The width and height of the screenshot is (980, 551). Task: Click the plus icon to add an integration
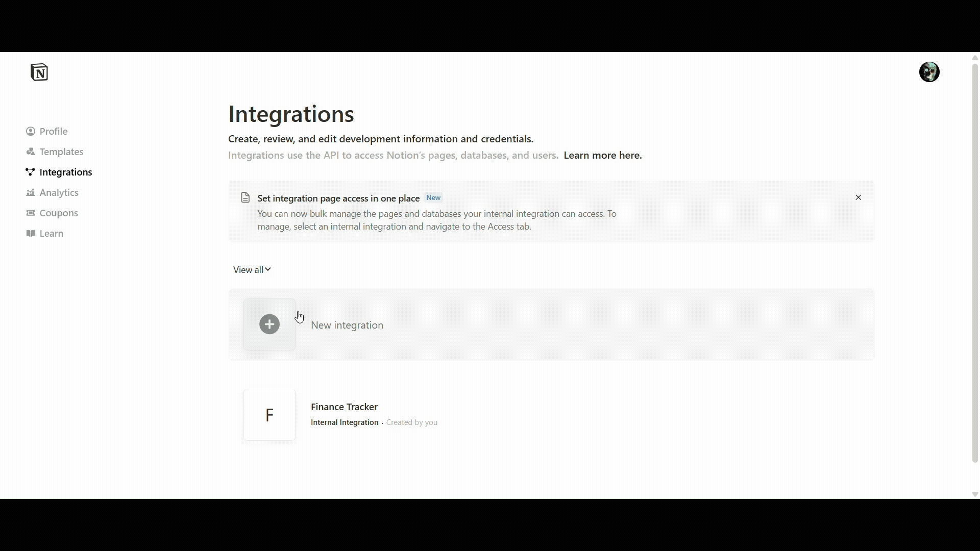coord(269,324)
